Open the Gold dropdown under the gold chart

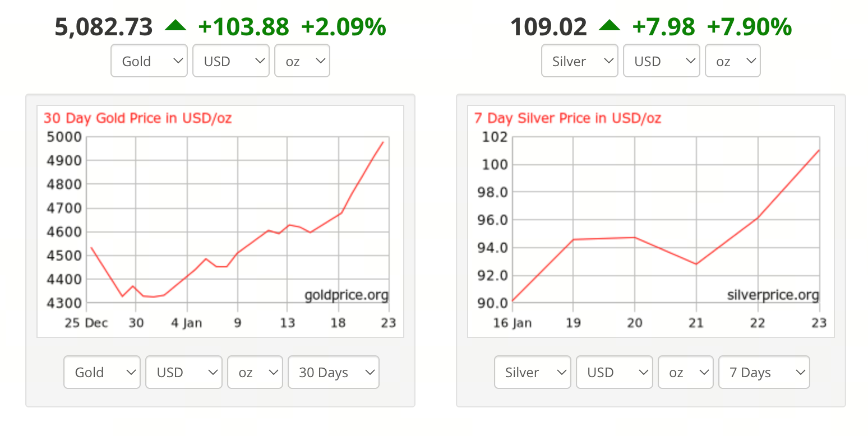(x=102, y=372)
